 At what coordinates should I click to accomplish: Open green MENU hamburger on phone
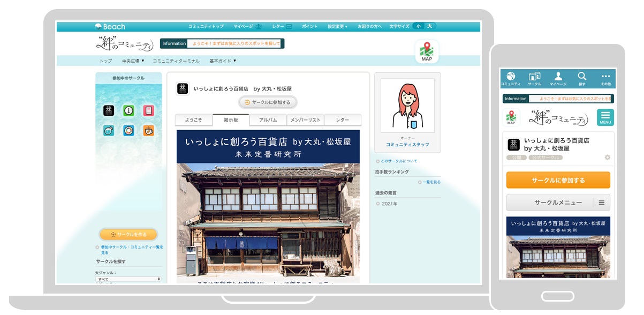605,117
